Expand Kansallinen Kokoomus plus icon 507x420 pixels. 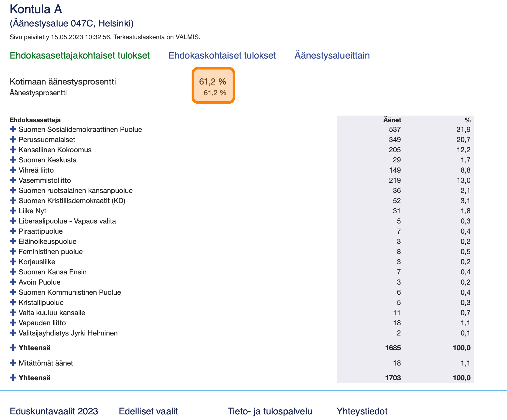13,150
